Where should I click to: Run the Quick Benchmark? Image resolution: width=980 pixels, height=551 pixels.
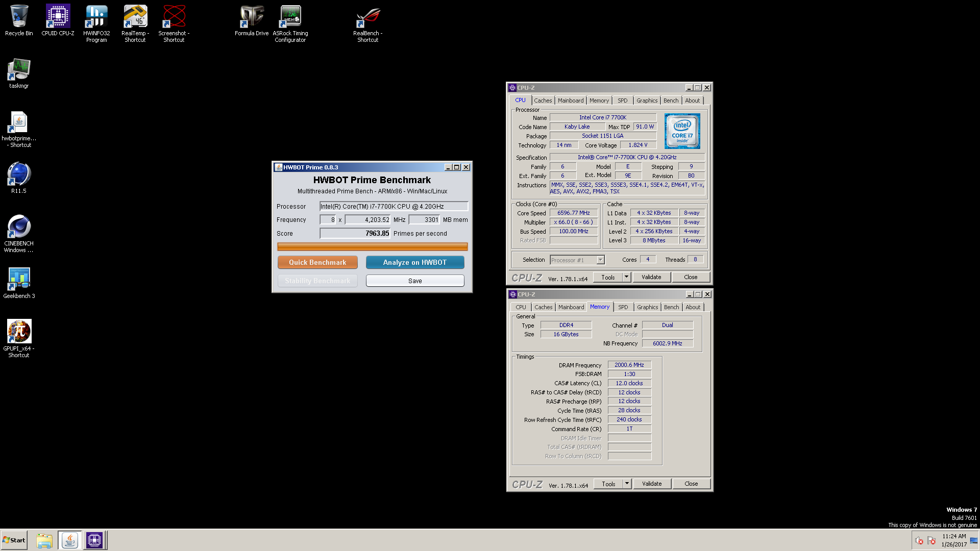click(317, 262)
